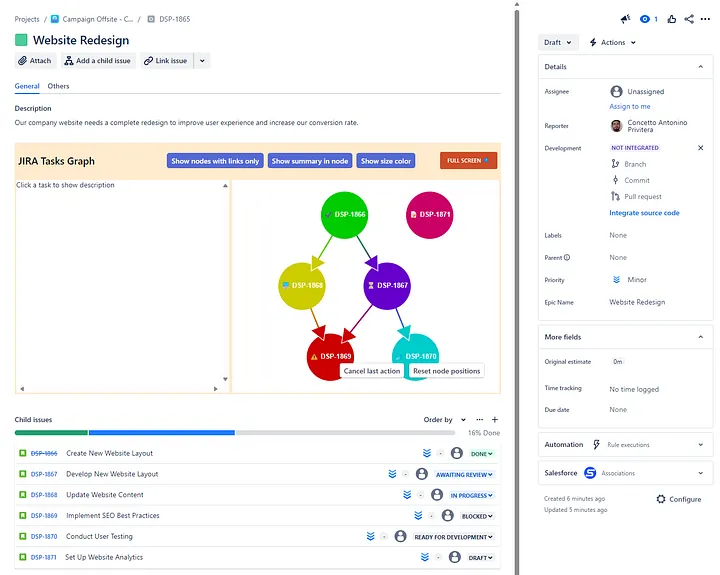
Task: Click the plus icon in Child issues
Action: click(x=494, y=420)
